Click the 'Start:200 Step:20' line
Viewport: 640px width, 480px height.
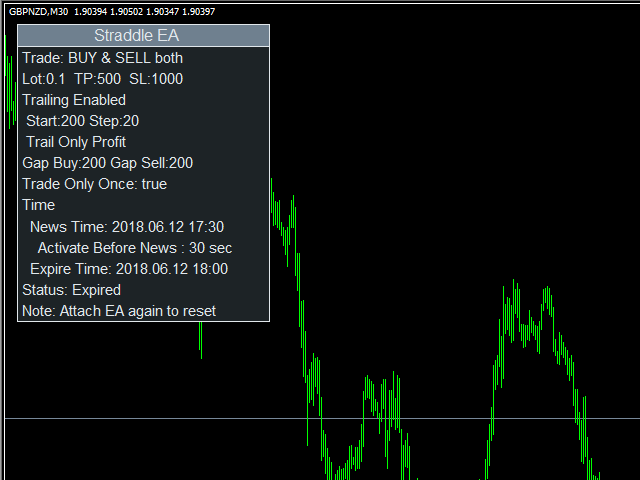point(82,121)
